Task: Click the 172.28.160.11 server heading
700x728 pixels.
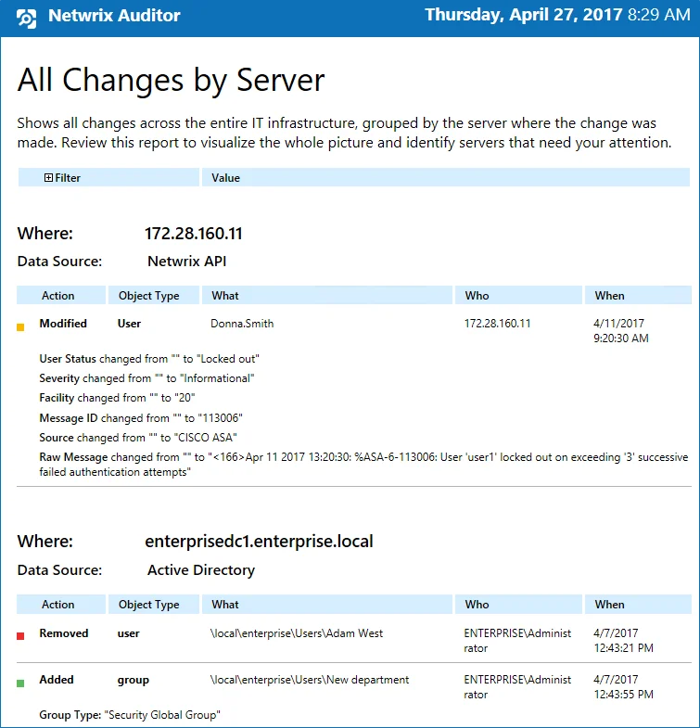Action: point(194,233)
